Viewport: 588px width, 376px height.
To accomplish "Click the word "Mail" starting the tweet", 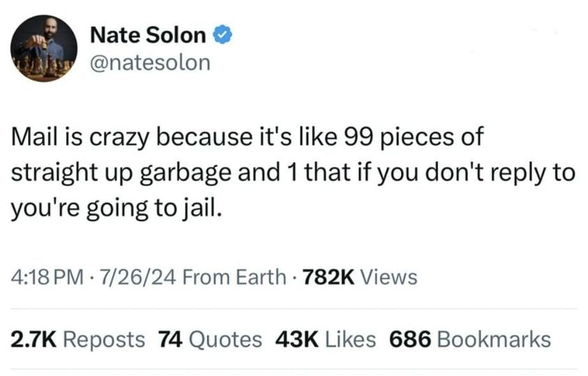I will point(32,137).
